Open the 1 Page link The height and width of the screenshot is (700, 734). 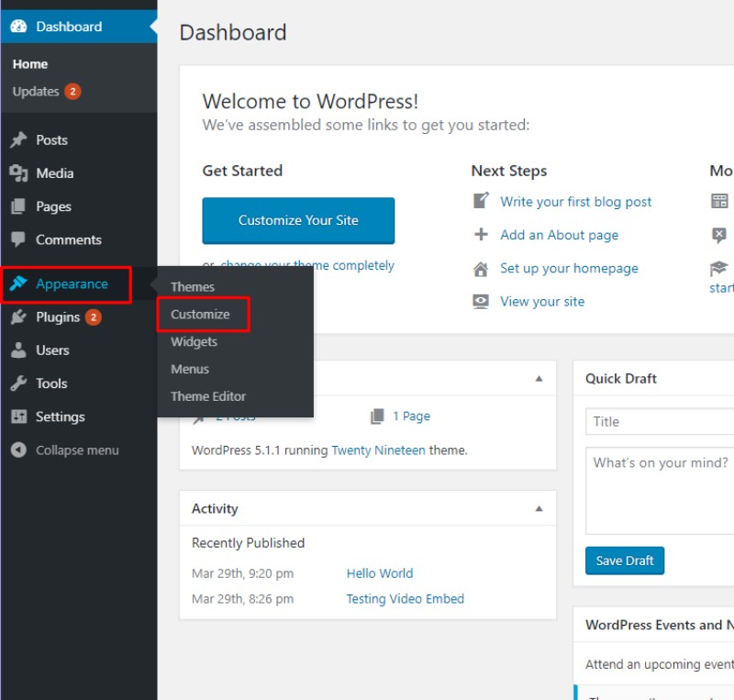[x=411, y=416]
